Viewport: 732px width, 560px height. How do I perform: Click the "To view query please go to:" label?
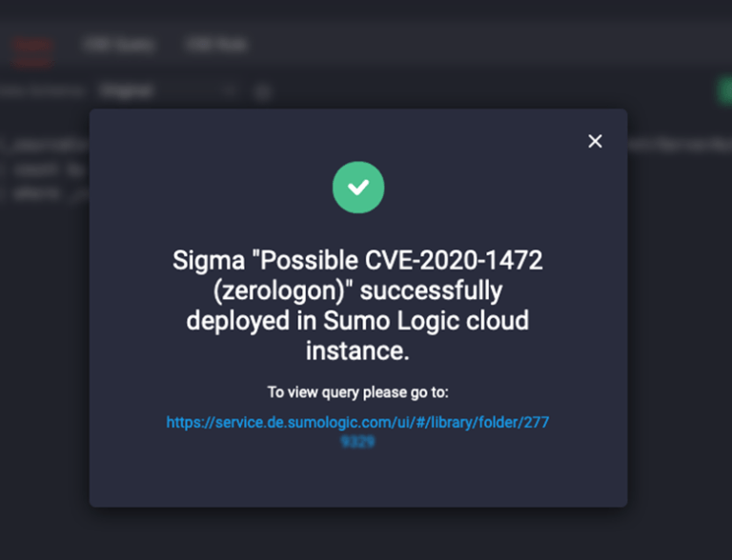357,392
